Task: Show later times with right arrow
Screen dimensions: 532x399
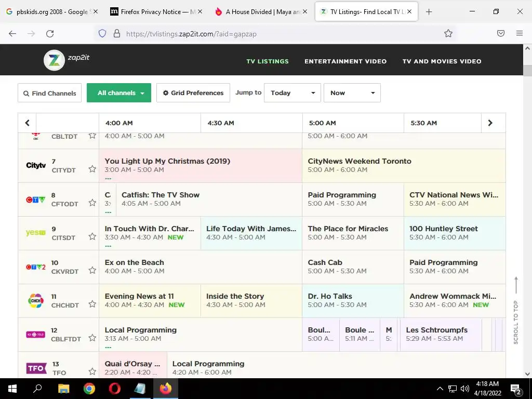Action: pos(490,123)
